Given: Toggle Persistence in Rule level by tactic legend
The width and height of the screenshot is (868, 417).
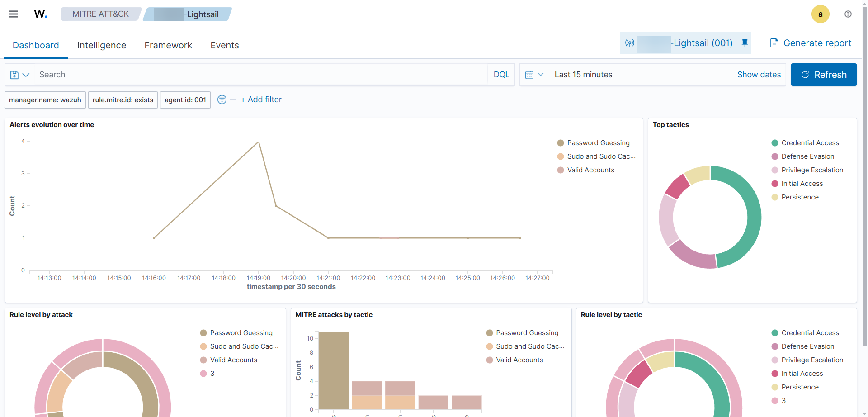Looking at the screenshot, I should (795, 387).
